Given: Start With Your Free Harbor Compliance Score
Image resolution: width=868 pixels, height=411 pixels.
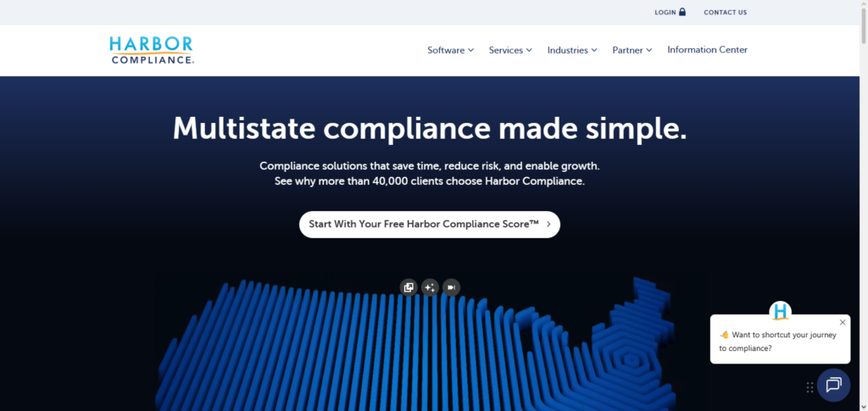Looking at the screenshot, I should point(429,225).
